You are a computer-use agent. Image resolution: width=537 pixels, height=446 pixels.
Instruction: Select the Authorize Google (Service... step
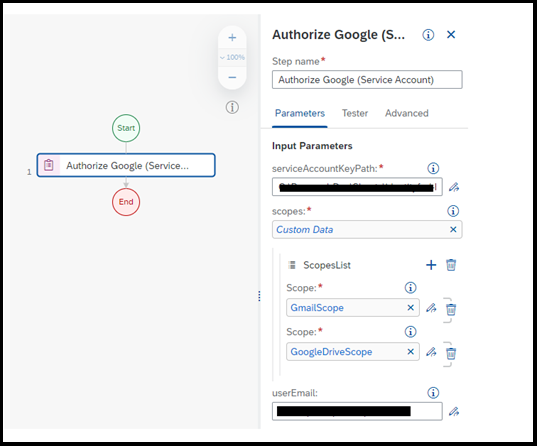pos(126,165)
